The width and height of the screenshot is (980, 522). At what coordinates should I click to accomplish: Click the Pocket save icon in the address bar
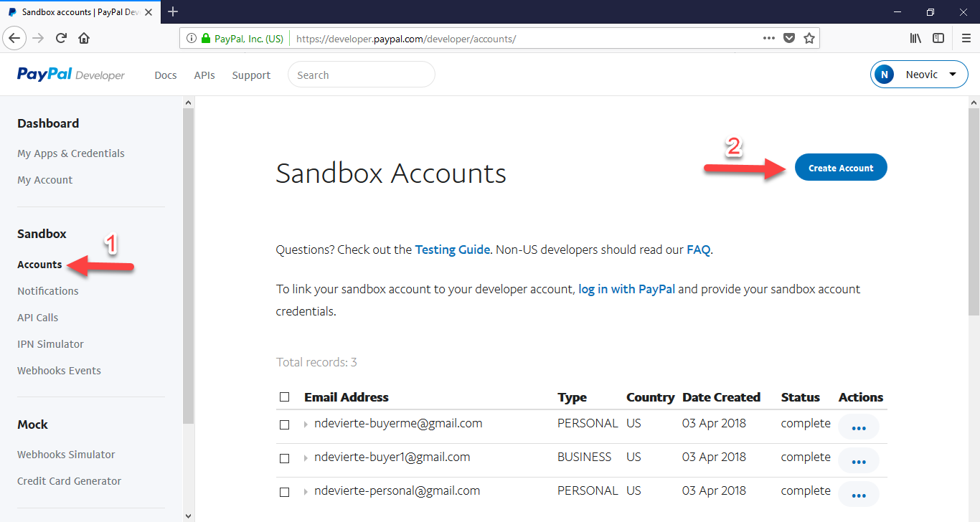click(x=789, y=38)
